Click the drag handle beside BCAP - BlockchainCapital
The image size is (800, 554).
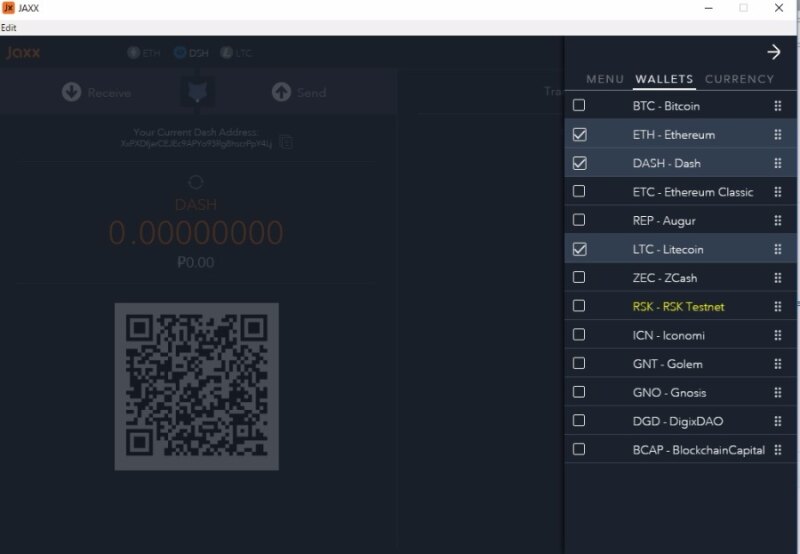pyautogui.click(x=777, y=450)
